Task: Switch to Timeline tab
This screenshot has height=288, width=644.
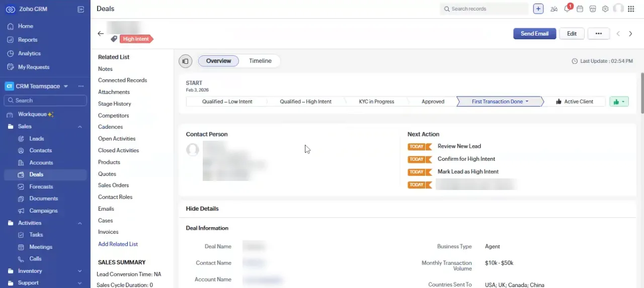Action: coord(260,61)
